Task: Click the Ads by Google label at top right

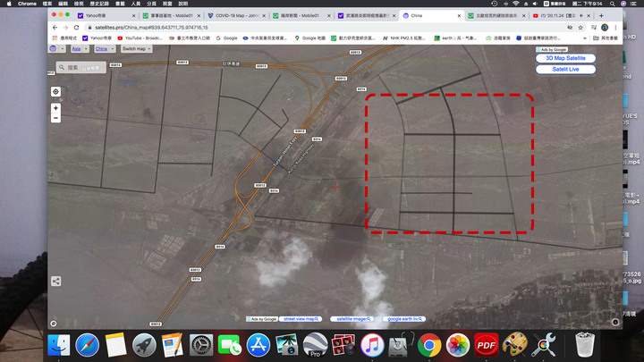Action: point(551,50)
